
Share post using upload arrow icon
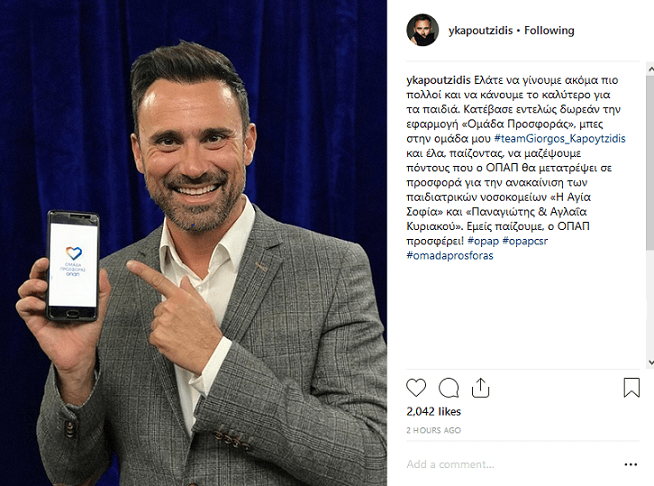480,388
